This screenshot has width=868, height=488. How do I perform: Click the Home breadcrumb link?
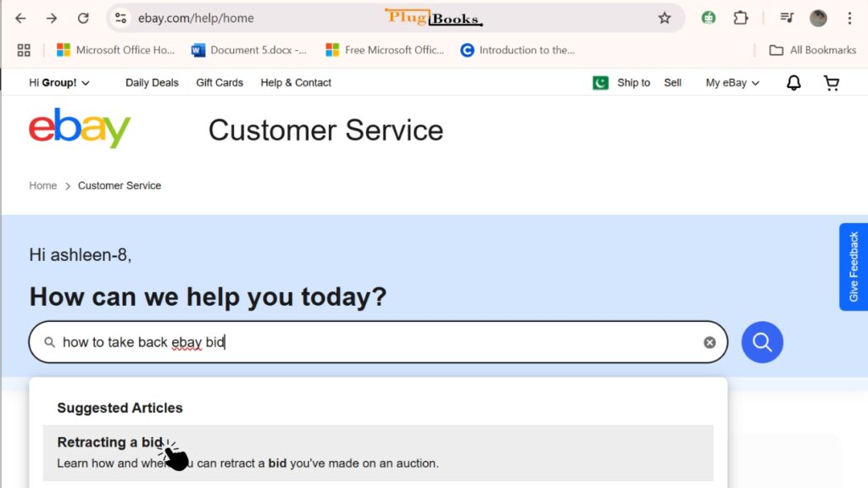point(42,186)
